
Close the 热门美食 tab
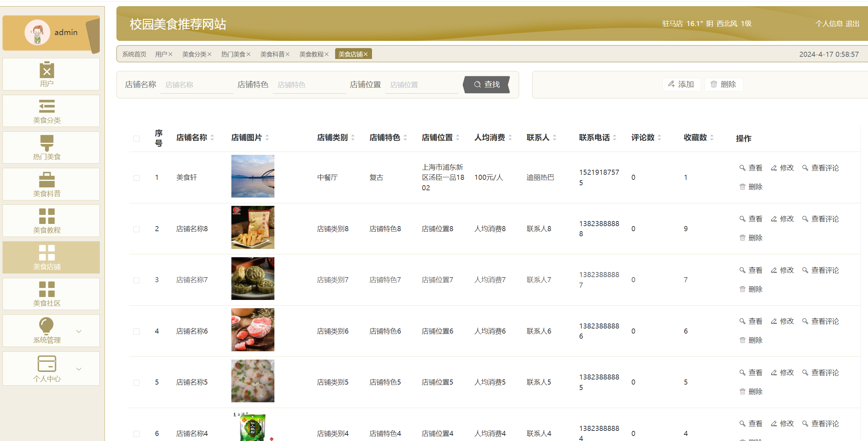(249, 54)
